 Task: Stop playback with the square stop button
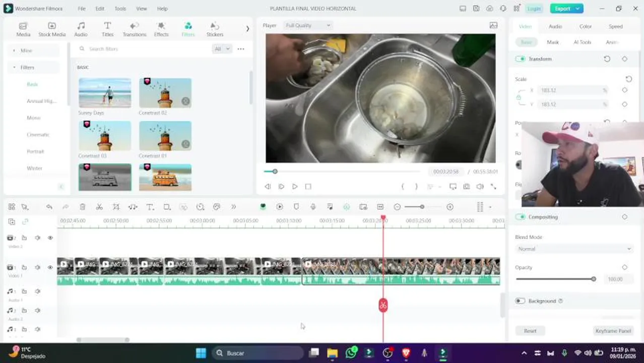pyautogui.click(x=308, y=187)
